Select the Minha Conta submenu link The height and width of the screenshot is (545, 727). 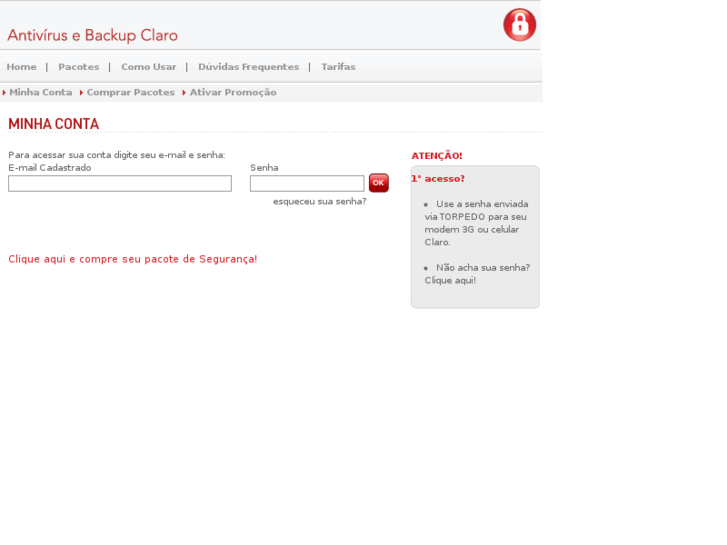click(41, 92)
